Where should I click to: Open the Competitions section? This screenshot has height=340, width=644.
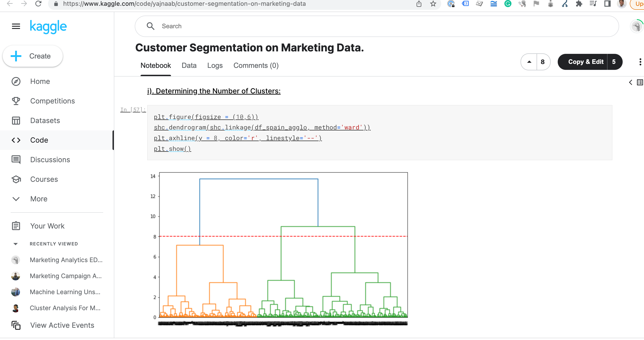pyautogui.click(x=52, y=101)
